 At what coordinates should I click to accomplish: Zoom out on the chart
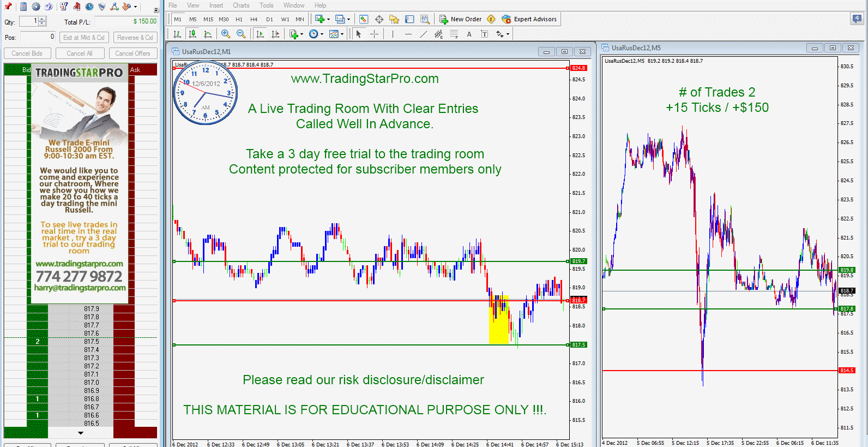(241, 34)
